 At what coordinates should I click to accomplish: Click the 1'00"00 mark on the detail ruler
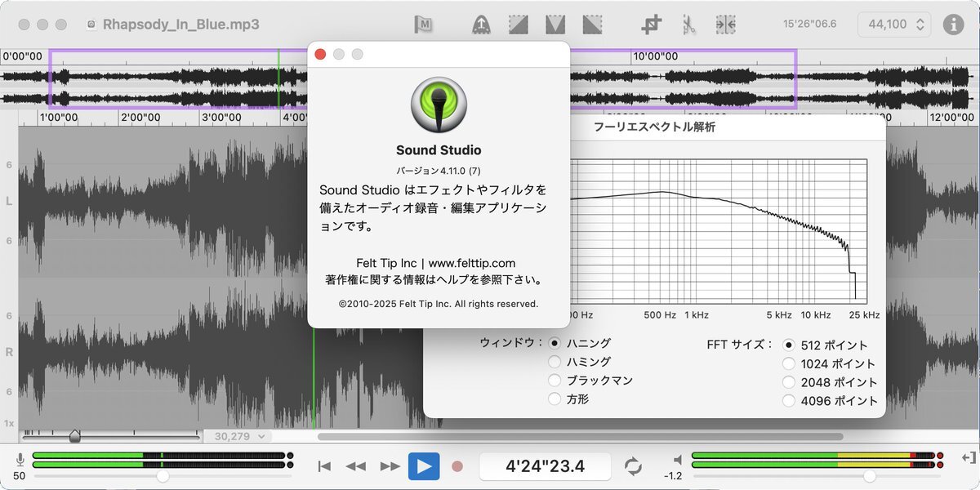[x=59, y=118]
